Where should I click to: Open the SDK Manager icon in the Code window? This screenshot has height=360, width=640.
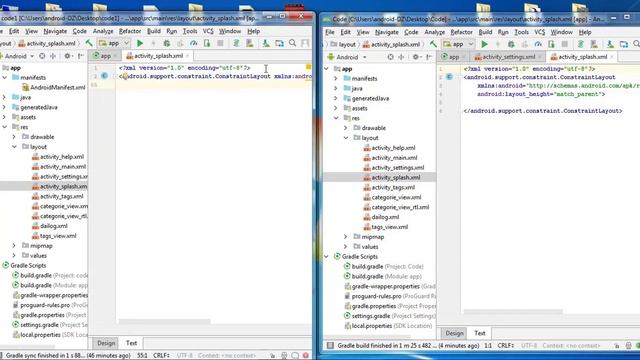pos(610,44)
